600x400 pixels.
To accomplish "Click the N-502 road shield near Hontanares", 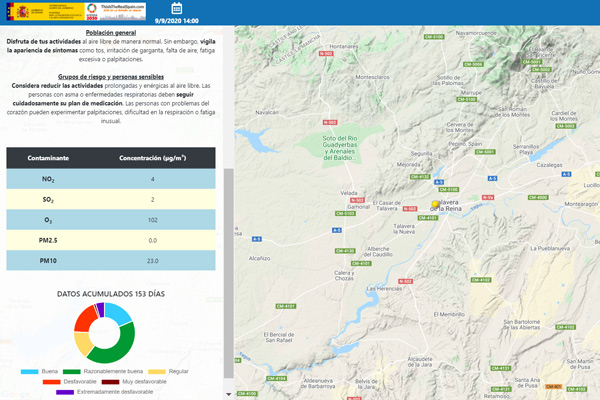I will tap(326, 54).
